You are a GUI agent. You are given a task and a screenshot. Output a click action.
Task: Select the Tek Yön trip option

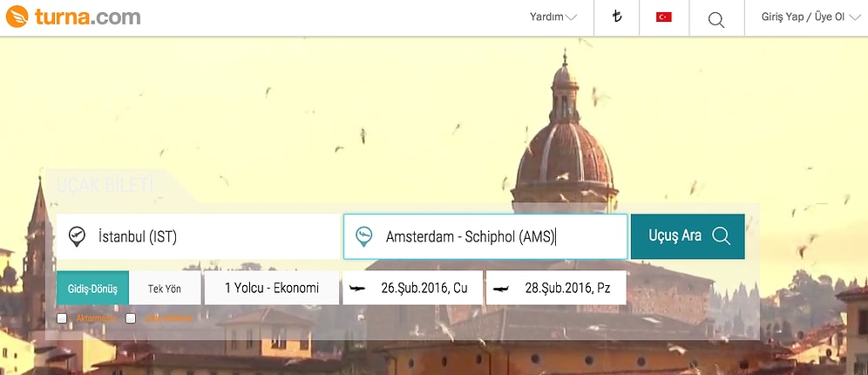165,288
